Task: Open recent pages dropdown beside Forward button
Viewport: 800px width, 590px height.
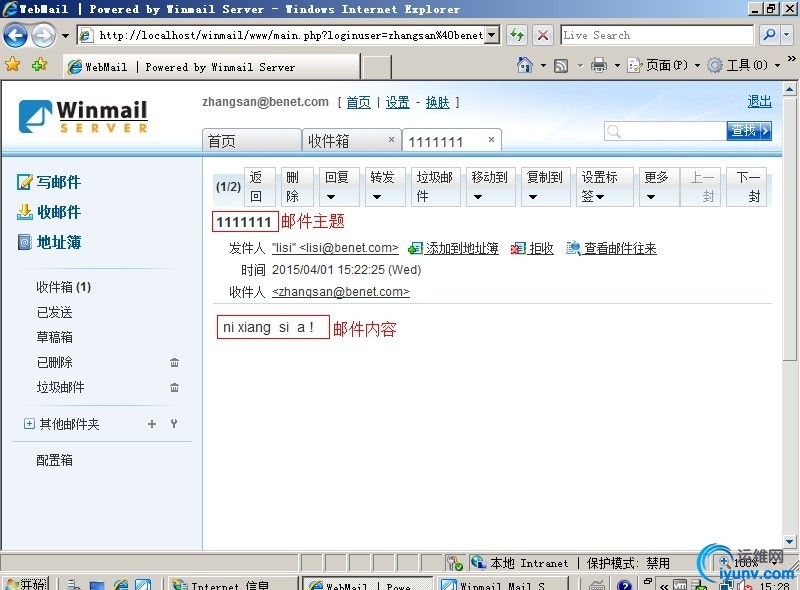Action: point(65,36)
